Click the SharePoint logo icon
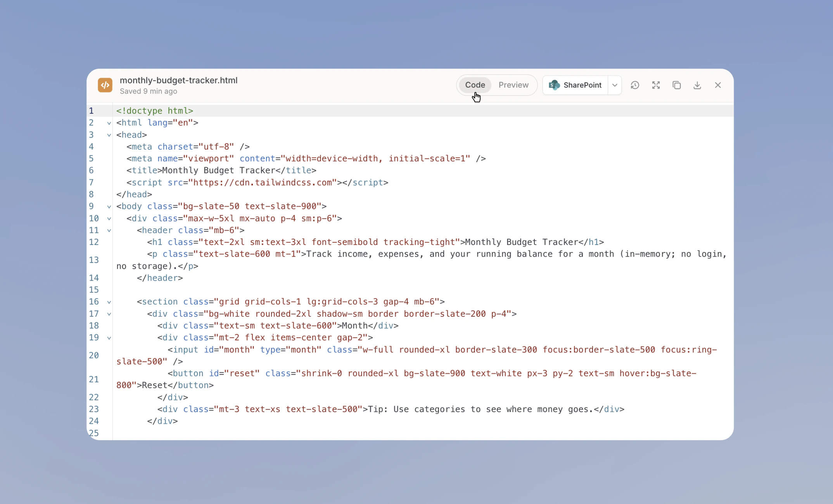This screenshot has height=504, width=833. (554, 85)
